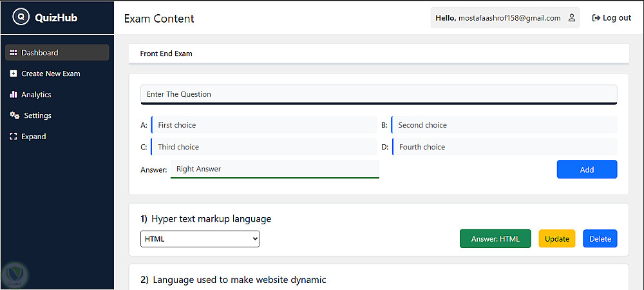644x290 pixels.
Task: Show the Answer: HTML button
Action: [495, 238]
